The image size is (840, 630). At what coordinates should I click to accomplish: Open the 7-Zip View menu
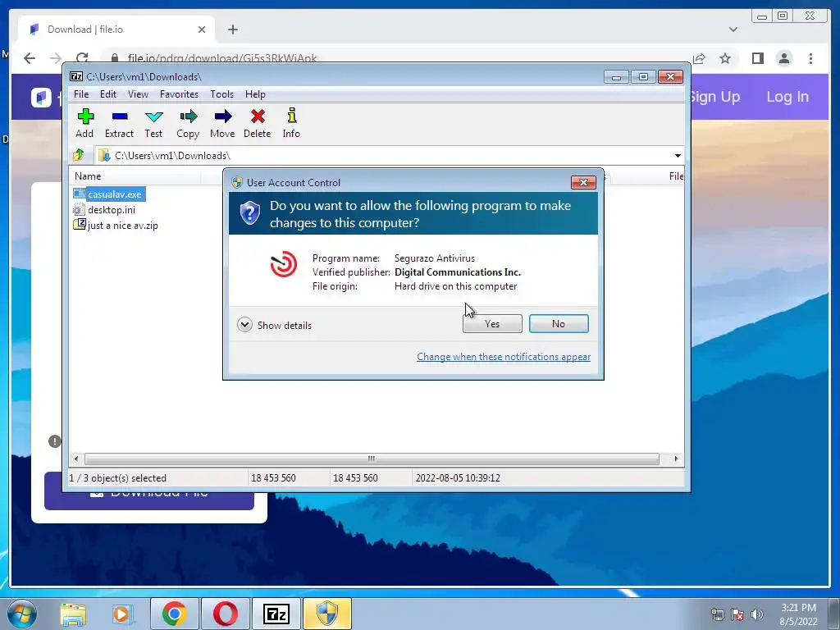(138, 94)
